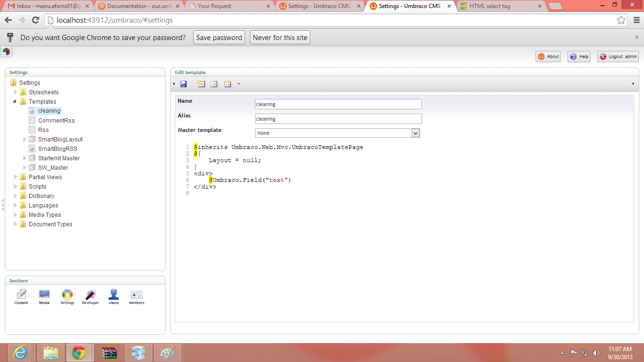Click the Settings root node in the tree
Viewport: 644px width, 362px height.
pyautogui.click(x=30, y=82)
